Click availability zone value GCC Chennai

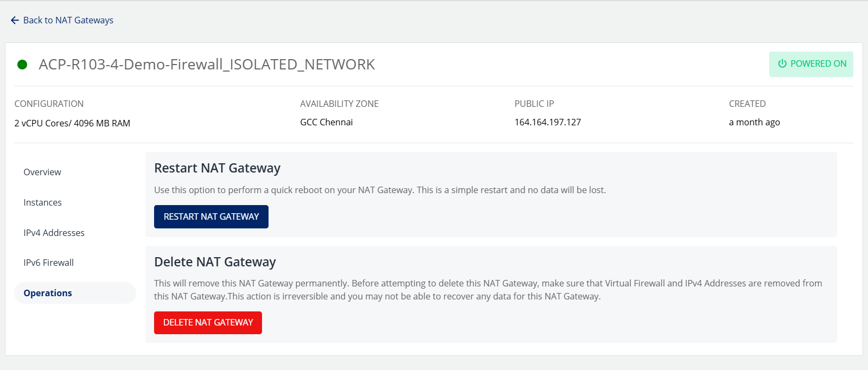coord(327,122)
